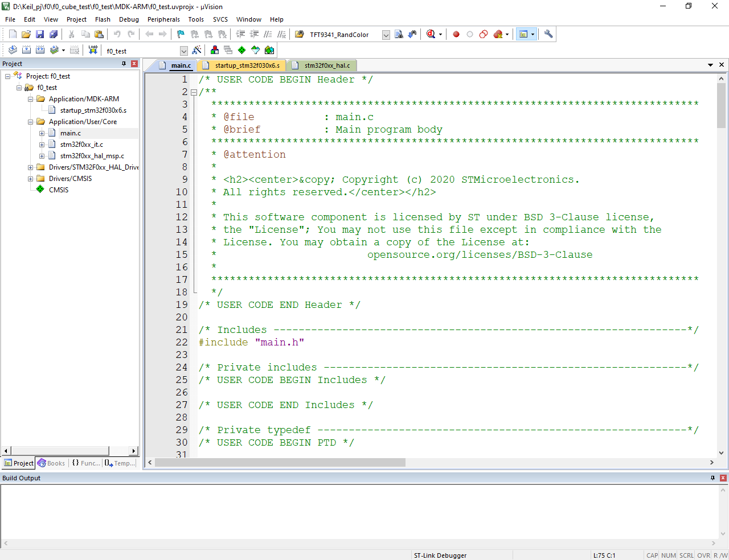
Task: Click the Navigate Backwards arrow icon
Action: tap(149, 34)
